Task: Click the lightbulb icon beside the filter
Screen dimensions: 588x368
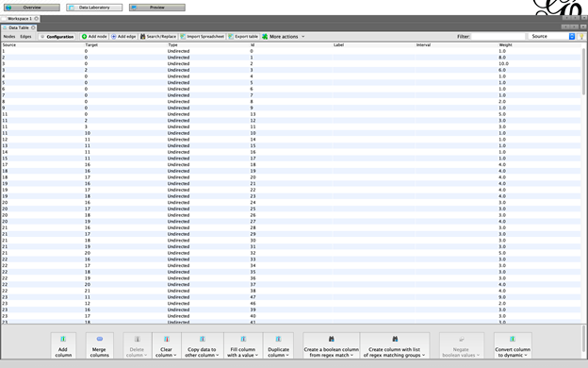Action: coord(581,37)
